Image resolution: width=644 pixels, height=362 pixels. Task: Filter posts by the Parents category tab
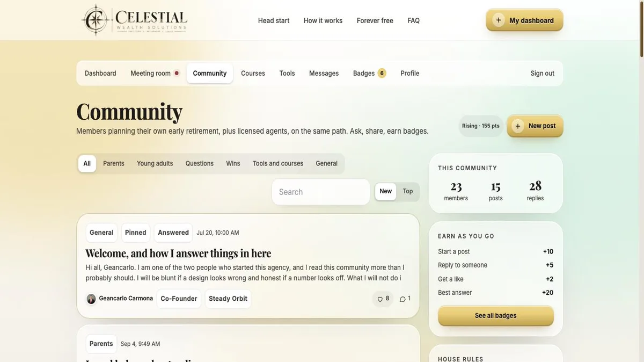(114, 164)
